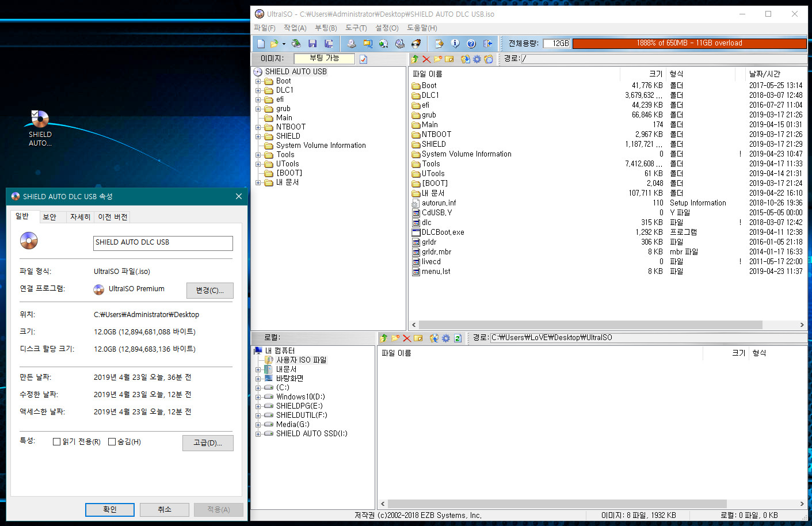The height and width of the screenshot is (526, 812).
Task: Click the orange capacity overload bar
Action: pos(689,43)
